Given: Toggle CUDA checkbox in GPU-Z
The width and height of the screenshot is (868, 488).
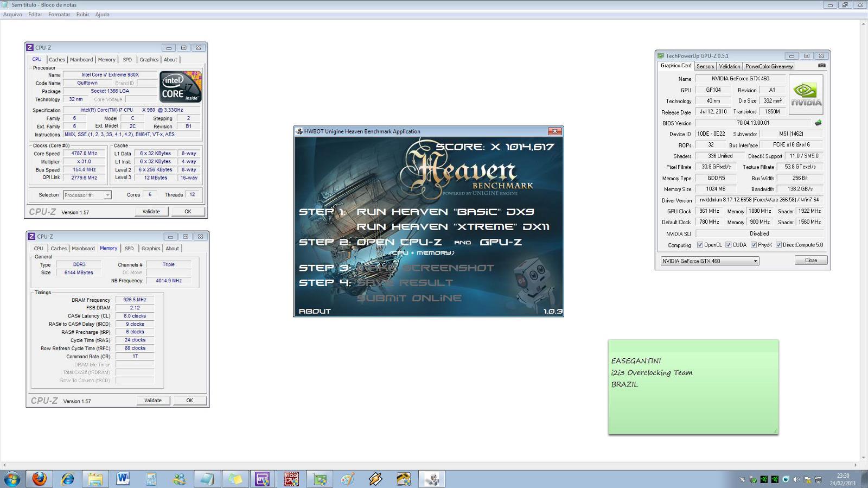Looking at the screenshot, I should point(729,245).
